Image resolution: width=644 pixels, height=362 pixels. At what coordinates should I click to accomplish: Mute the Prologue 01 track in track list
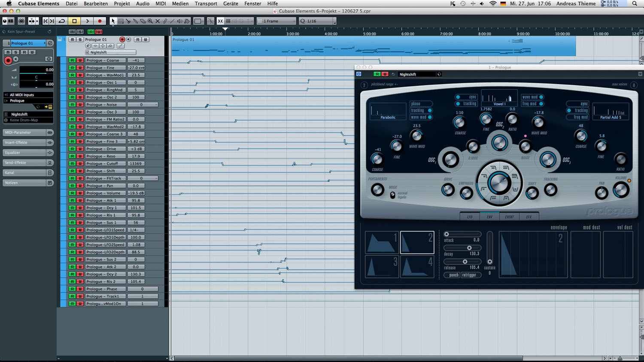tap(73, 39)
